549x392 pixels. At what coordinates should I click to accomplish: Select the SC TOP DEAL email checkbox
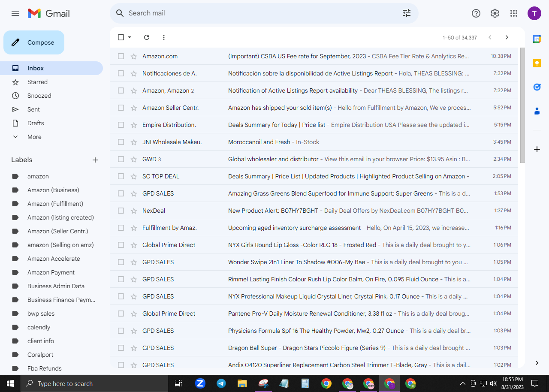[121, 176]
